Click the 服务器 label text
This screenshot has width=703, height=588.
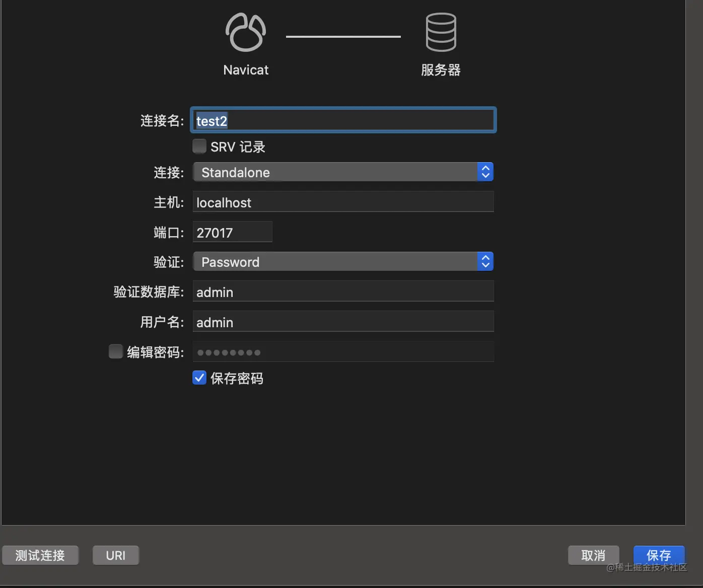(441, 70)
